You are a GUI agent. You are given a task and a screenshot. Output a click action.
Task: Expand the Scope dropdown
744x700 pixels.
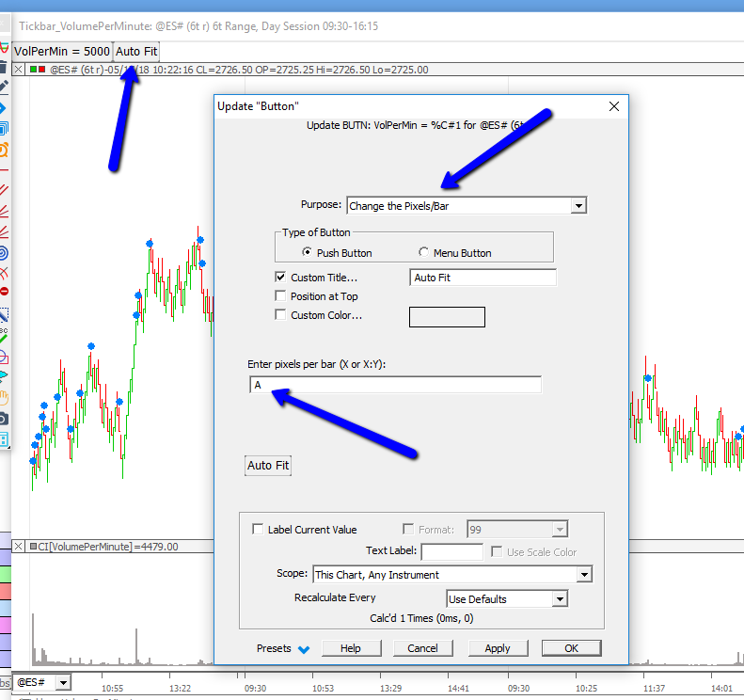[584, 574]
